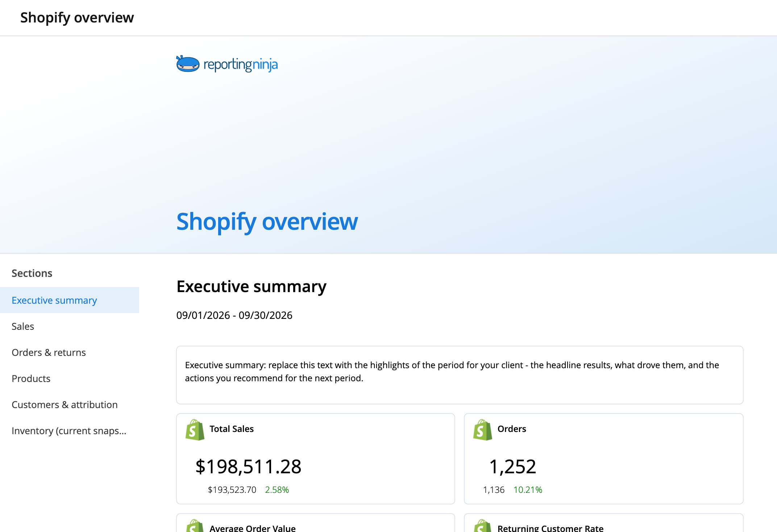Click the Orders value 1,252

coord(512,466)
